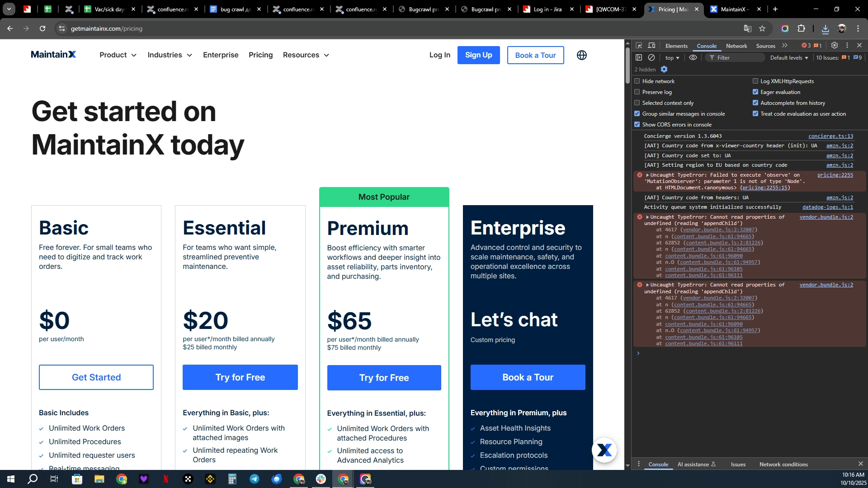
Task: Open the Issues drawer tab
Action: (738, 465)
